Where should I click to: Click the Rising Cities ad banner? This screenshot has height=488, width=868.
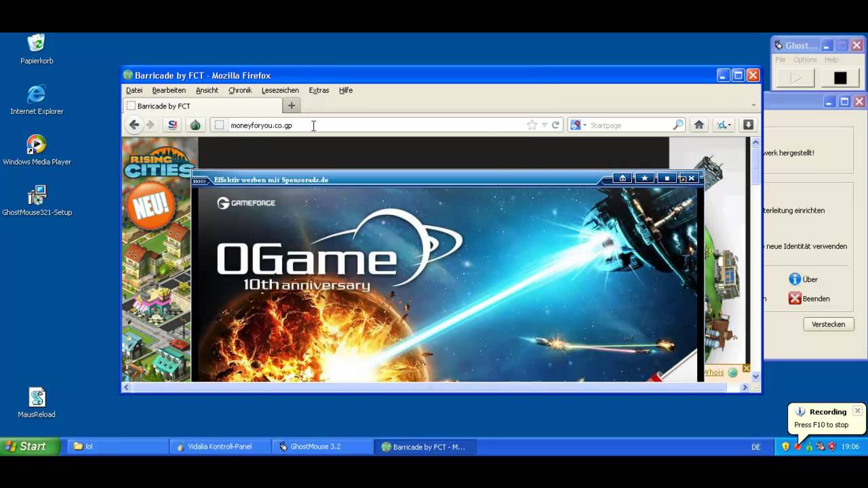coord(159,259)
